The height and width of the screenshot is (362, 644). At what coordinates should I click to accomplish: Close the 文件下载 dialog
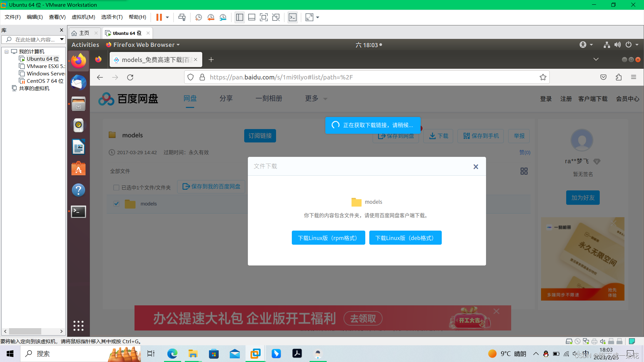[476, 167]
